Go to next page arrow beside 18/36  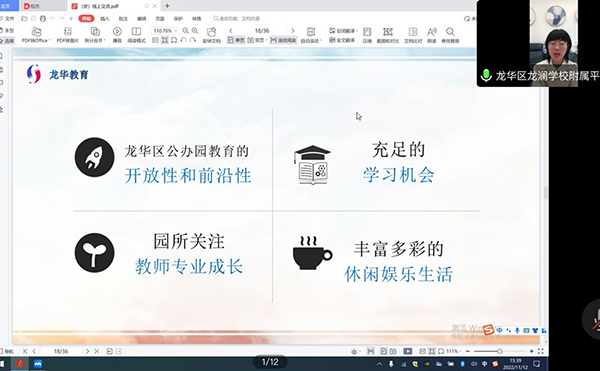coord(293,31)
